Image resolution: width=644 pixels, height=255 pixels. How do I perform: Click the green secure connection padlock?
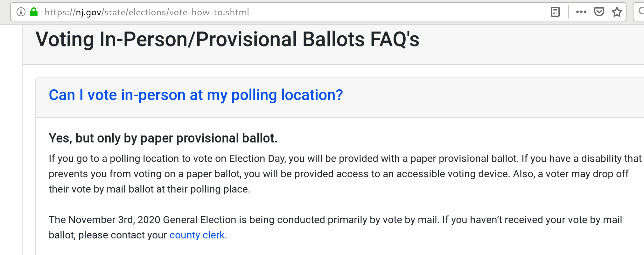tap(34, 12)
